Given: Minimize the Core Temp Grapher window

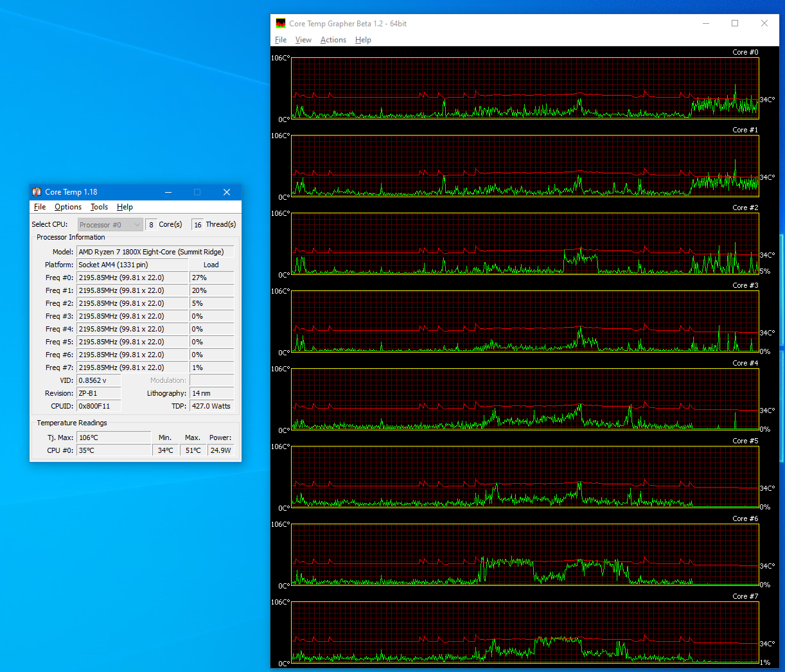Looking at the screenshot, I should coord(706,24).
